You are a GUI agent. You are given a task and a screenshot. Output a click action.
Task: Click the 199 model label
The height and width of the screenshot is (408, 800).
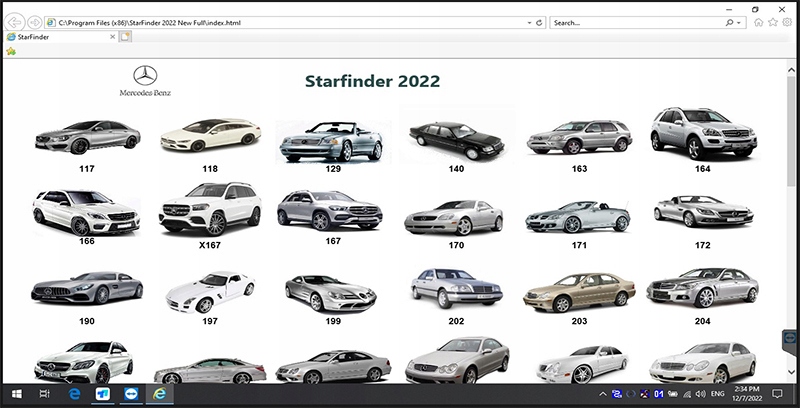[x=333, y=321]
